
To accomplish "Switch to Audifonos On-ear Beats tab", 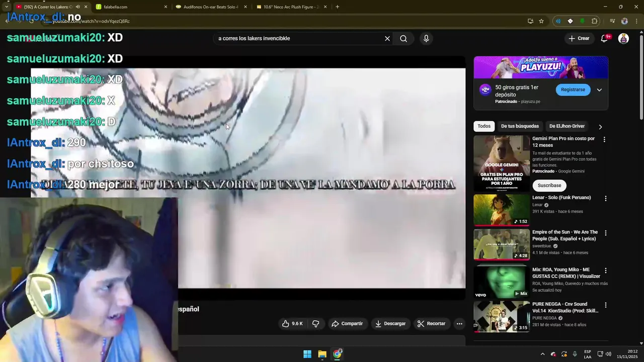I will click(211, 7).
